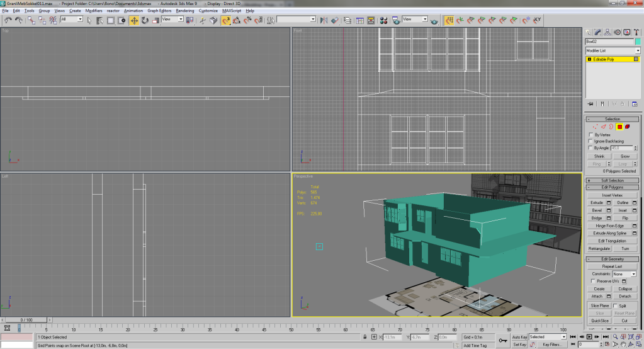Viewport: 644px width, 349px height.
Task: Click the Undo arrow in main toolbar
Action: 8,20
